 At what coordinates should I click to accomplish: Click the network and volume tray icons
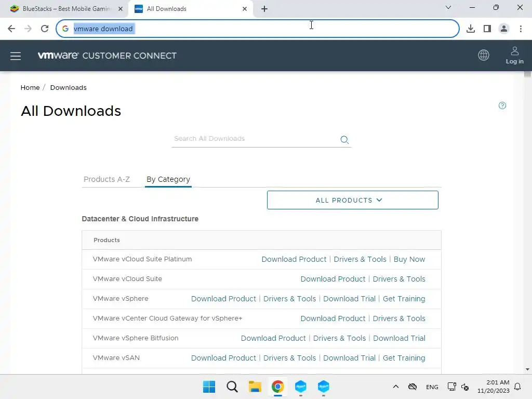click(x=458, y=387)
